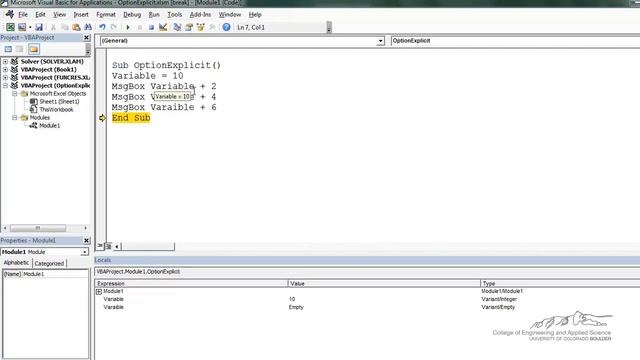Expand the Solver (SOLVER.XLAM) project node

[x=5, y=62]
